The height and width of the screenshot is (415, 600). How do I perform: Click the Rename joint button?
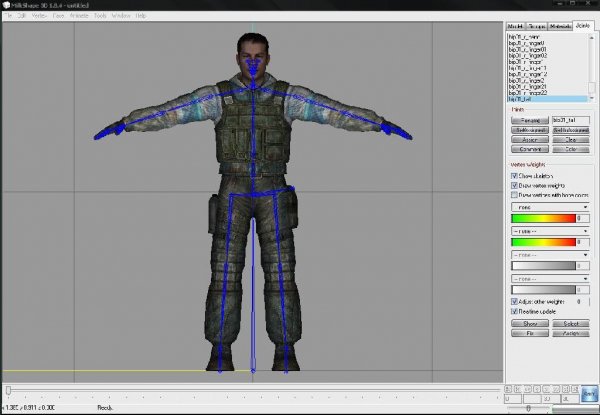point(530,120)
